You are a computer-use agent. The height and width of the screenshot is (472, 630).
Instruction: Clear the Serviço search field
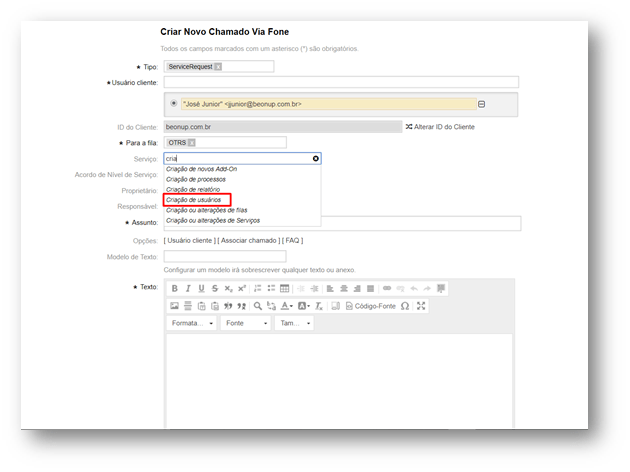(x=316, y=158)
